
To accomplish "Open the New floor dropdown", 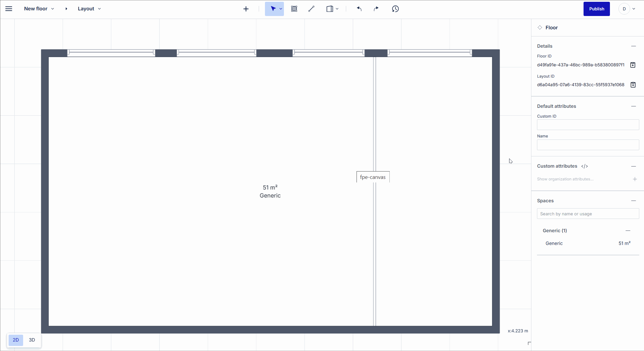I will click(x=53, y=9).
